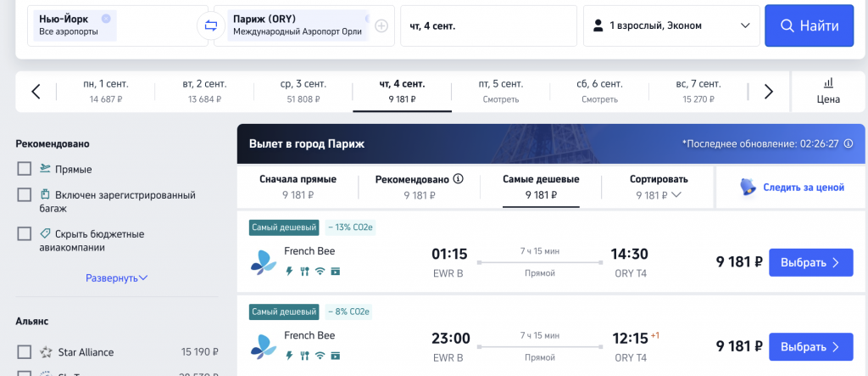
Task: Expand the Сортировать sorting dropdown
Action: pos(659,187)
